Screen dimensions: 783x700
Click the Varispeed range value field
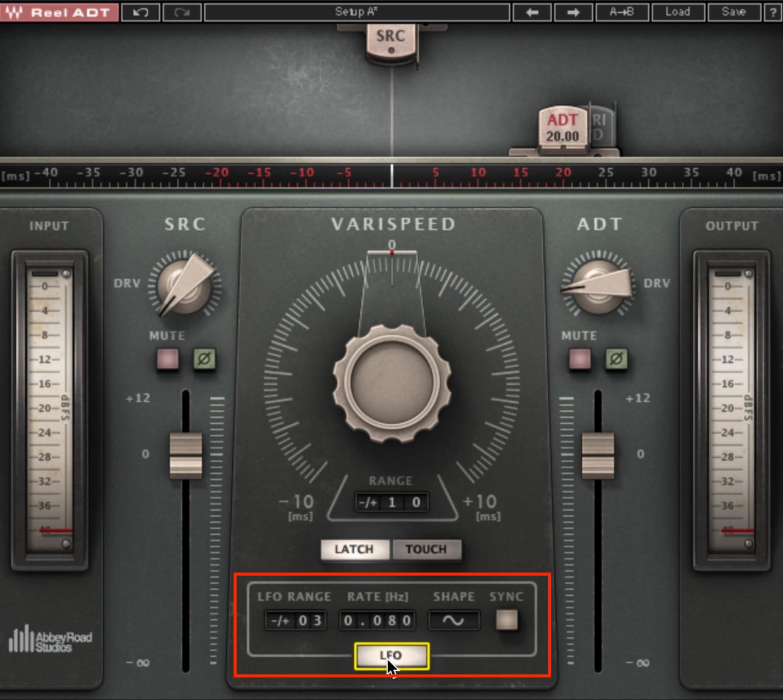pyautogui.click(x=391, y=502)
